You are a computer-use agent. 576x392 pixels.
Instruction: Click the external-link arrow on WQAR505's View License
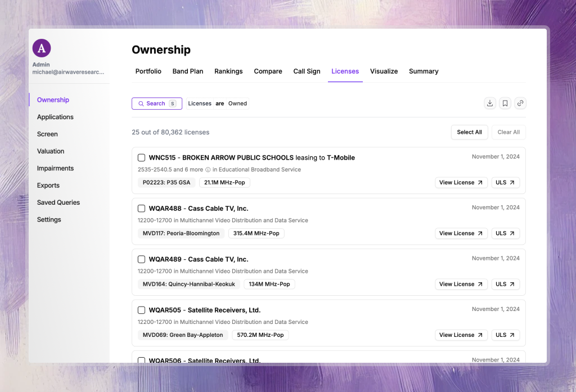tap(481, 335)
